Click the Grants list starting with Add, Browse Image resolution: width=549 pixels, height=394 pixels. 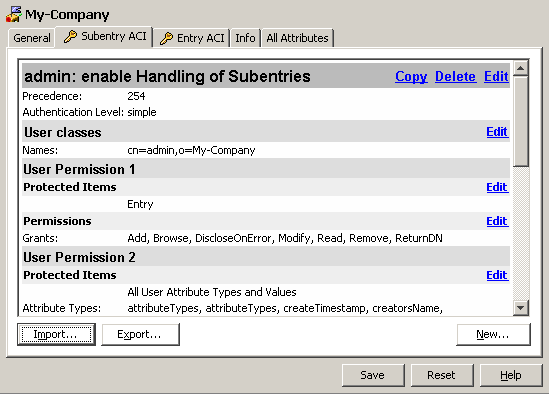coord(285,238)
